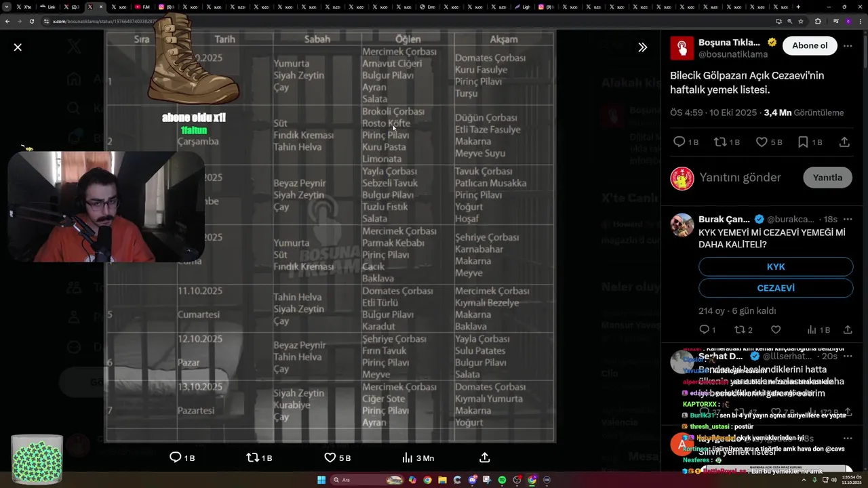Click the taskbar Ara search box
This screenshot has height=488, width=868.
pos(368,480)
